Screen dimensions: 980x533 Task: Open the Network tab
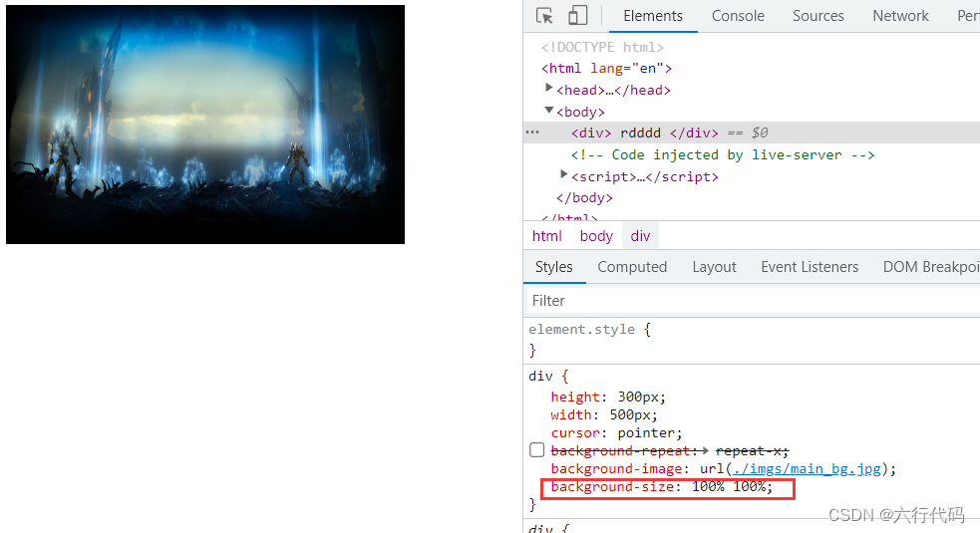point(900,16)
